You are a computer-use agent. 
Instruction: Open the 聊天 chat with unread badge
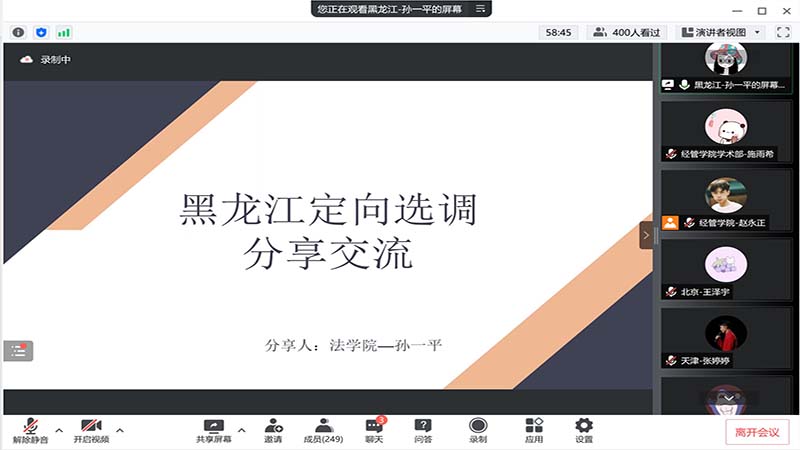[x=374, y=431]
